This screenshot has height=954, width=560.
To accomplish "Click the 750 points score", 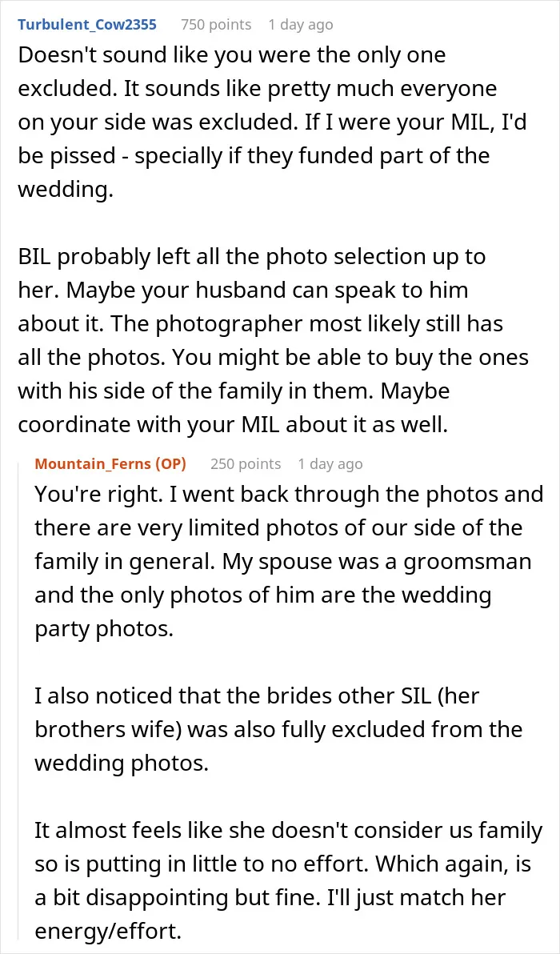I will coord(216,24).
